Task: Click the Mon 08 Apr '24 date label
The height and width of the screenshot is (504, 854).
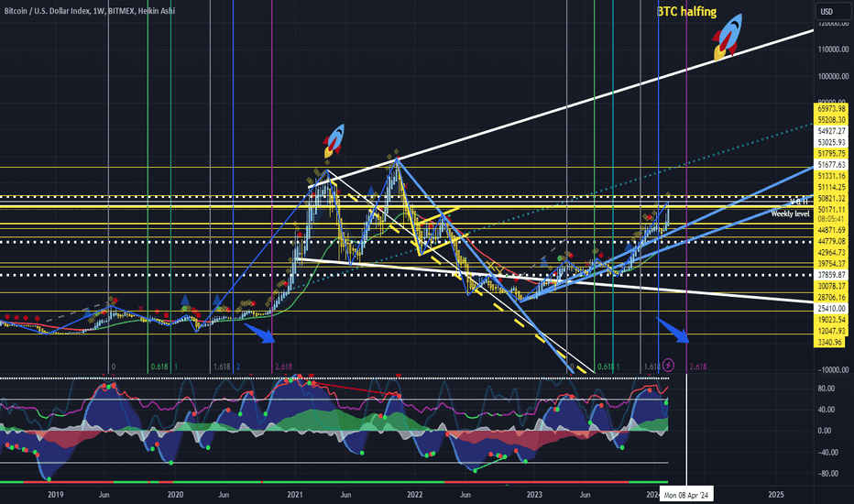Action: 685,495
